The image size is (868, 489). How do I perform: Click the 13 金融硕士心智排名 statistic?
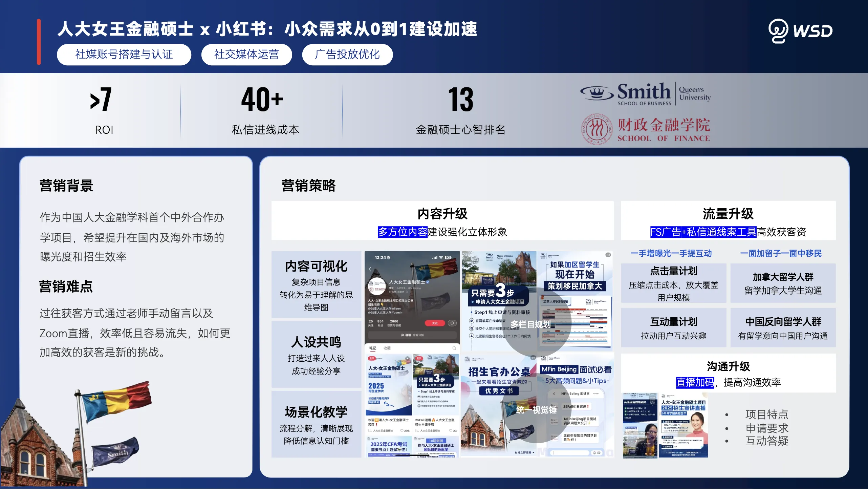coord(460,110)
